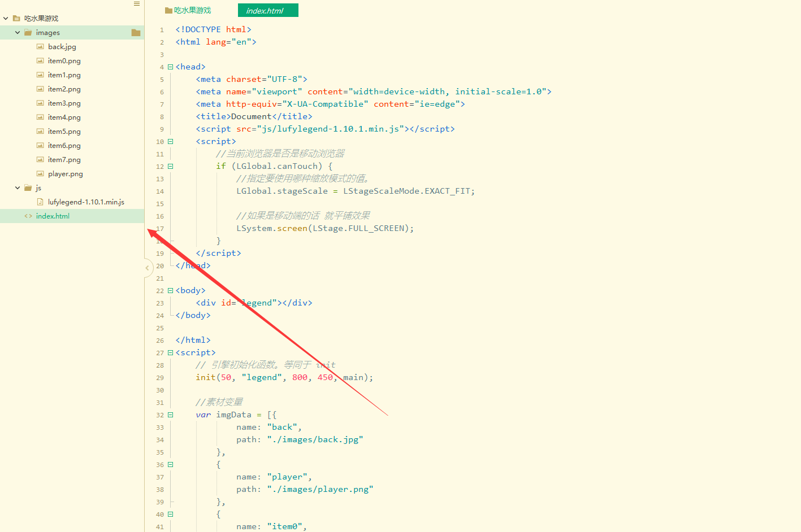Click line number 1 in the gutter
This screenshot has width=801, height=532.
tap(162, 30)
